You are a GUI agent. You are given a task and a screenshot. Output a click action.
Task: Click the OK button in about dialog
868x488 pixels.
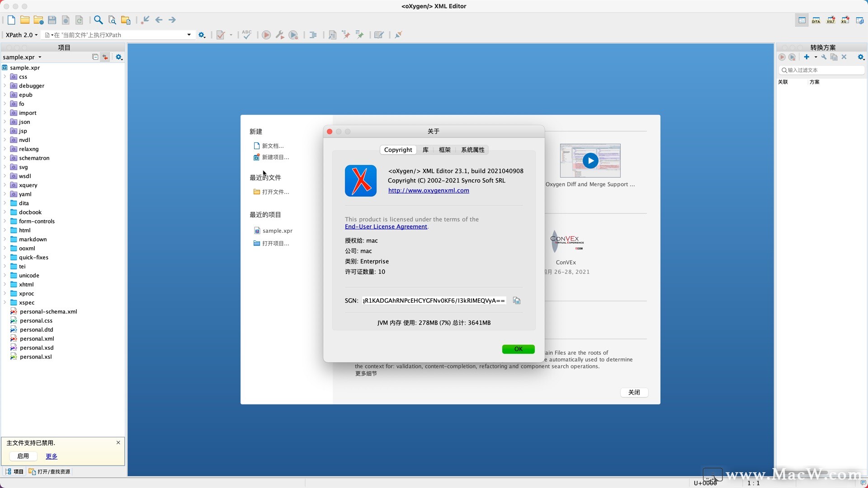[518, 349]
